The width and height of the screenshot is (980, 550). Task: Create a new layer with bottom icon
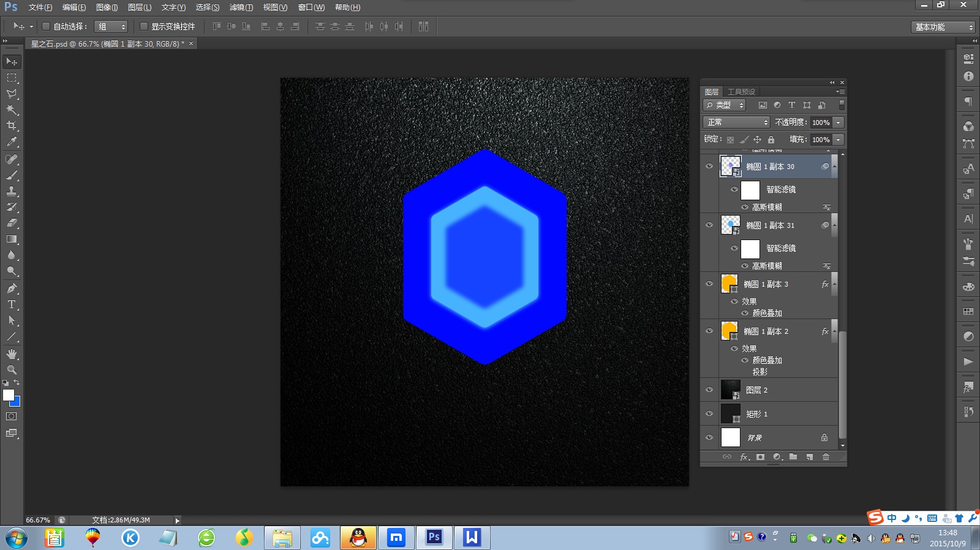(x=809, y=457)
